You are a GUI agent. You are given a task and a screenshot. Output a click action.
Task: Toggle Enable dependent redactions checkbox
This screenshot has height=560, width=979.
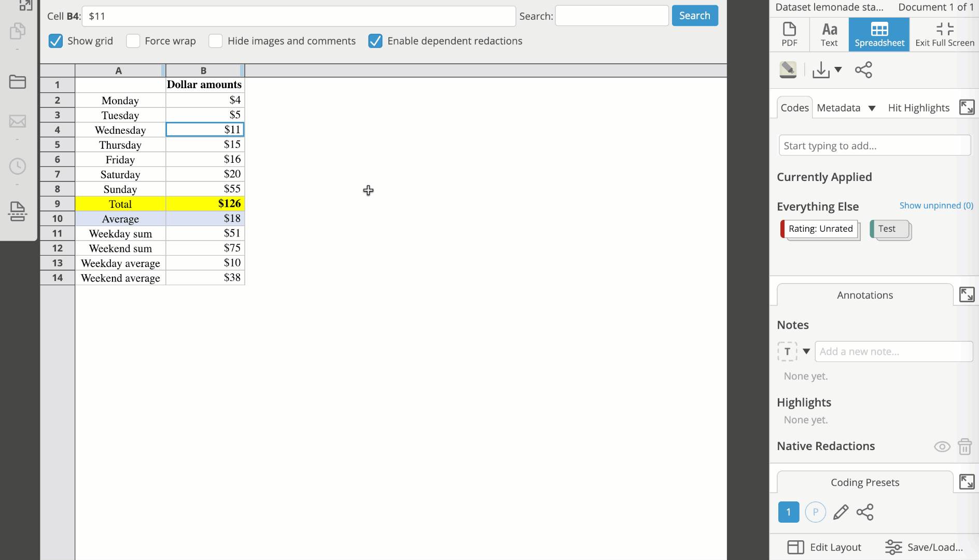coord(375,41)
